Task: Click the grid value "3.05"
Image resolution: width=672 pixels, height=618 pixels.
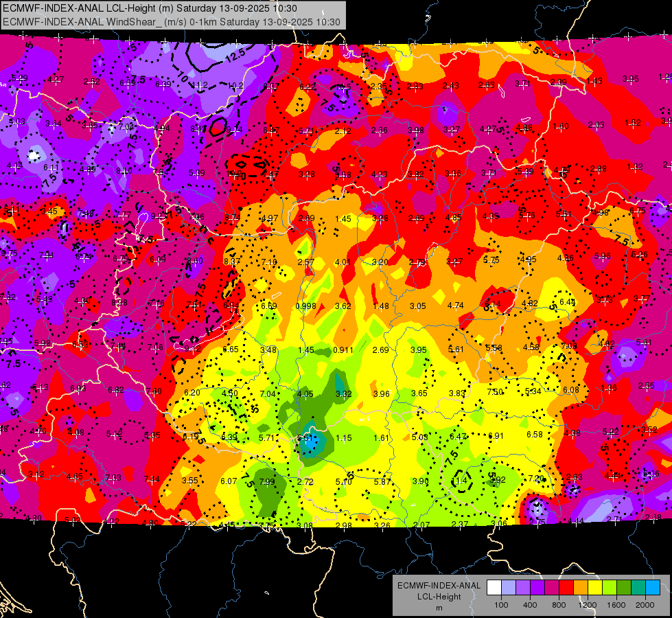Action: coord(418,306)
